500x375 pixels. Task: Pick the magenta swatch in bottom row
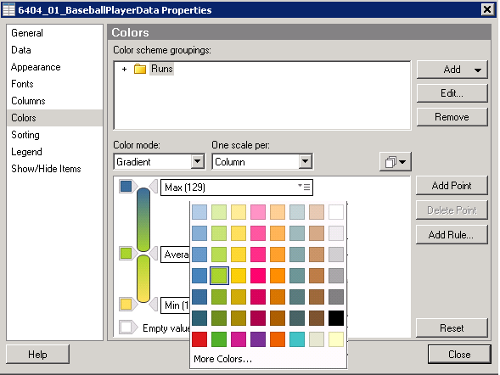[238, 339]
